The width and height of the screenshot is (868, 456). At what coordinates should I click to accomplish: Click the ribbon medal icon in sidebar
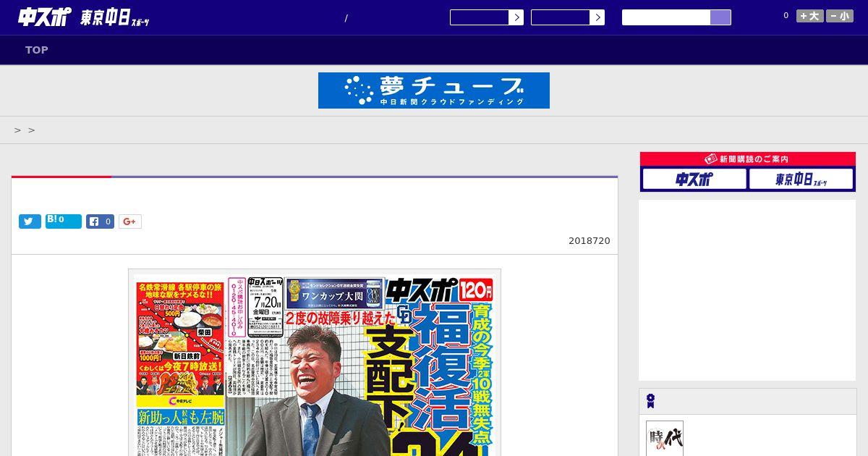coord(650,401)
